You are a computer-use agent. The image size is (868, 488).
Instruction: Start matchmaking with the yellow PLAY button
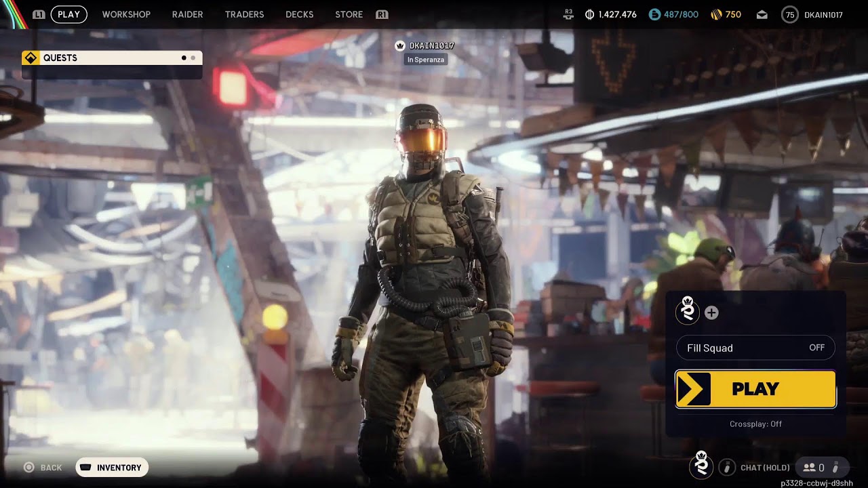[755, 389]
